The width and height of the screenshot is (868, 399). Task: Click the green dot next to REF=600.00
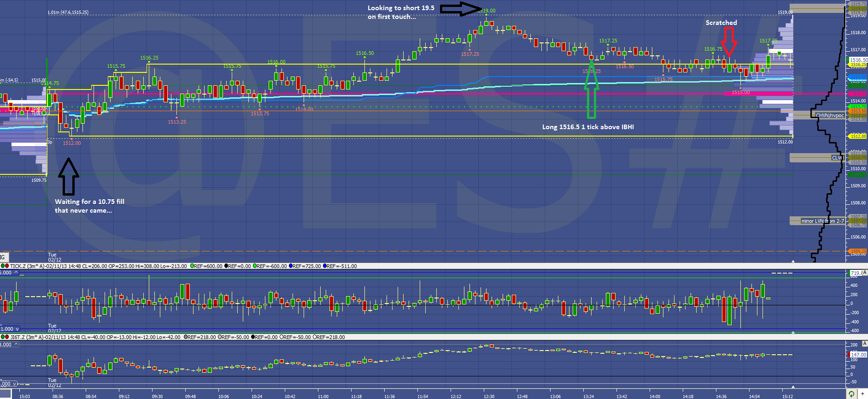point(192,266)
